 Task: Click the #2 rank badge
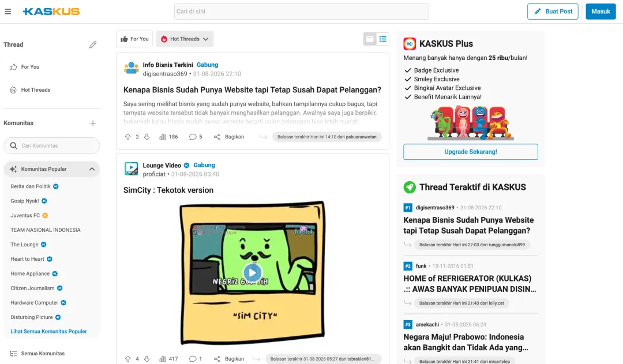[408, 266]
